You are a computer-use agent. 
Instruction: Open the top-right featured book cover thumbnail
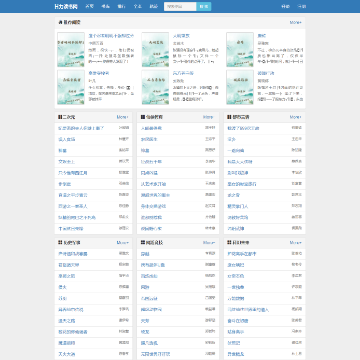point(240,49)
